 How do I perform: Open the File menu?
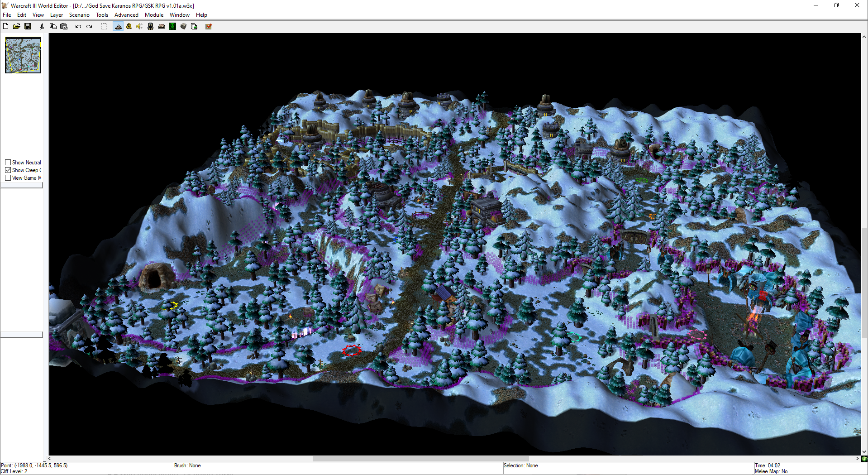click(7, 15)
